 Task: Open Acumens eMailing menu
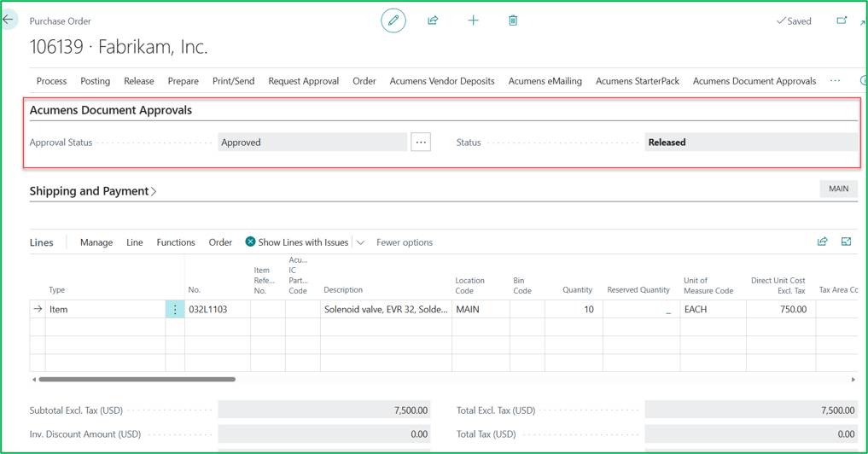(545, 81)
